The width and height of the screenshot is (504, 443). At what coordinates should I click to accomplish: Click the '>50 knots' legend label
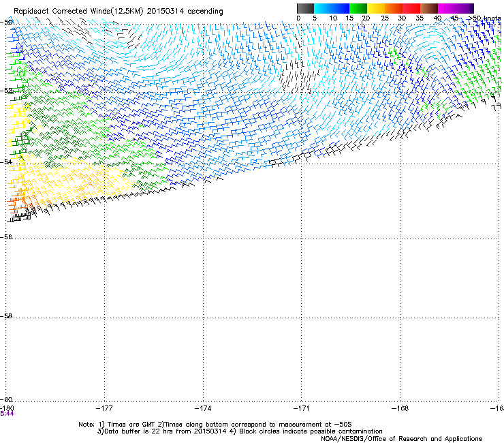click(x=484, y=18)
